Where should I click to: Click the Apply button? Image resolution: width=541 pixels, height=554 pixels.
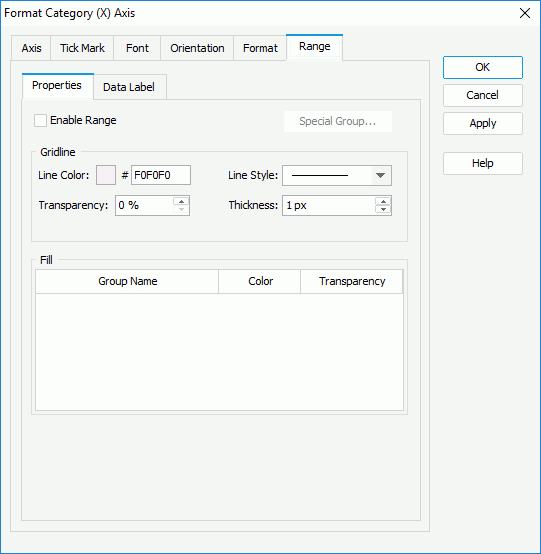point(483,124)
